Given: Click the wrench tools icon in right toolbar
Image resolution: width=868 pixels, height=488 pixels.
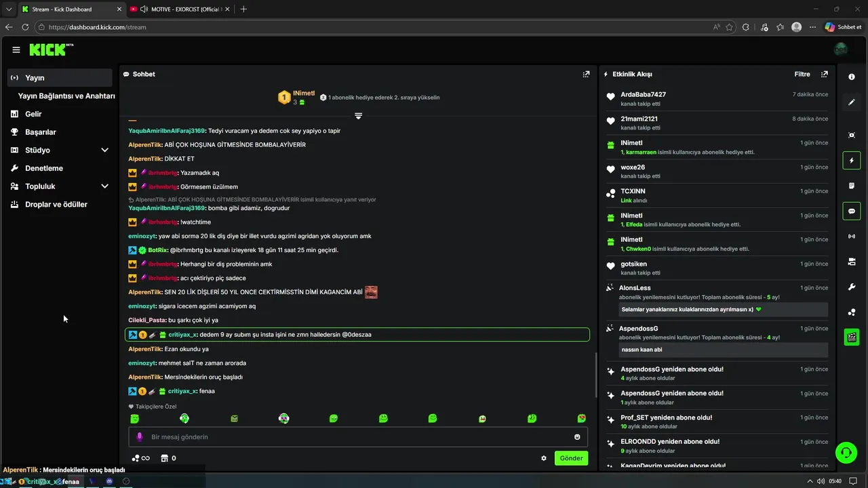Looking at the screenshot, I should 852,287.
